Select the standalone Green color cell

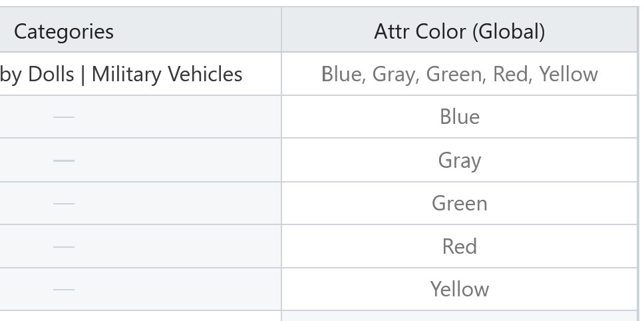click(x=459, y=203)
